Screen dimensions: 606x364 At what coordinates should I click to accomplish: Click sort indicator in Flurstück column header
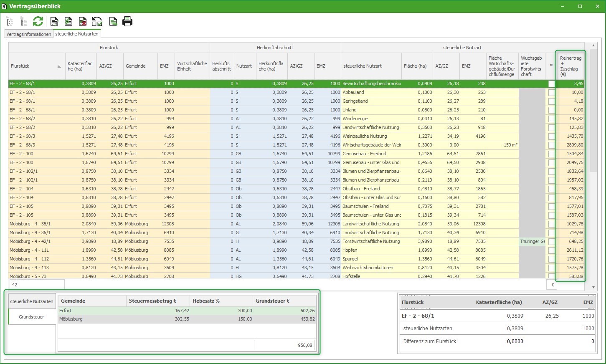[59, 66]
